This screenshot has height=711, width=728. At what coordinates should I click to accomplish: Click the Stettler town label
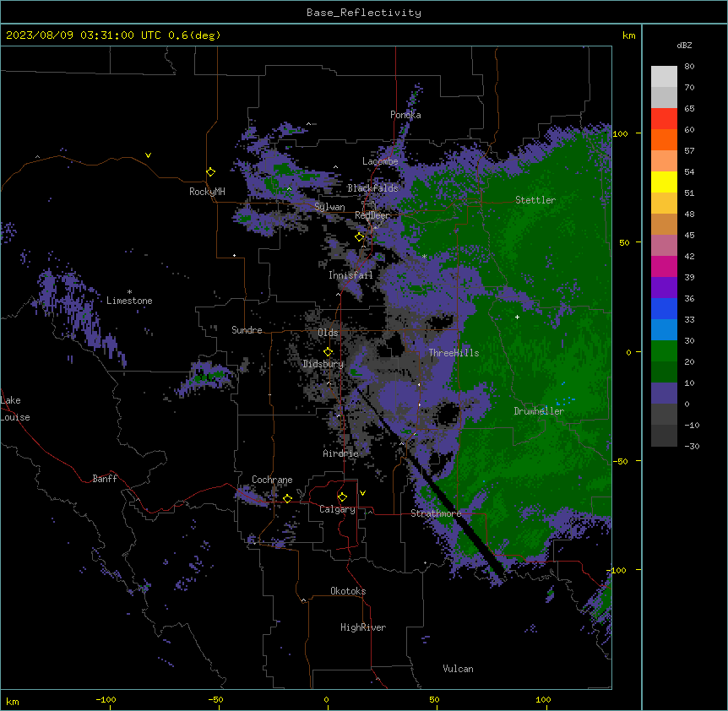point(535,200)
